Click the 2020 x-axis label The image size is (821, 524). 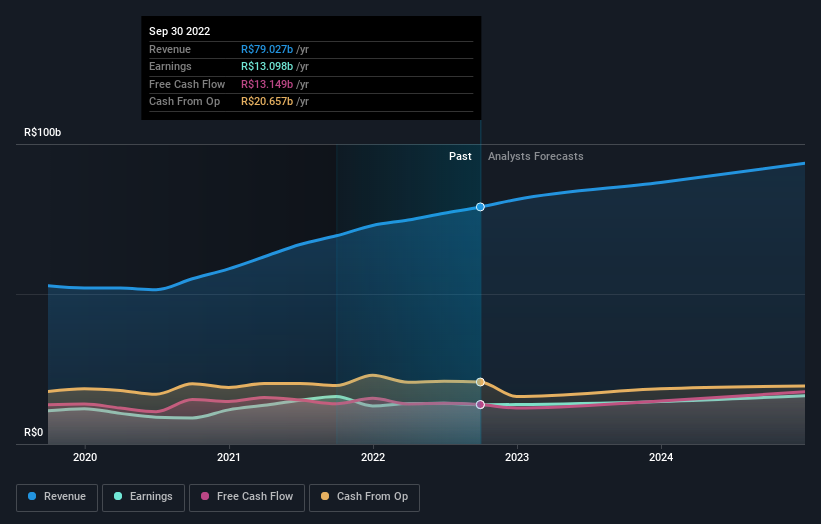pyautogui.click(x=85, y=458)
